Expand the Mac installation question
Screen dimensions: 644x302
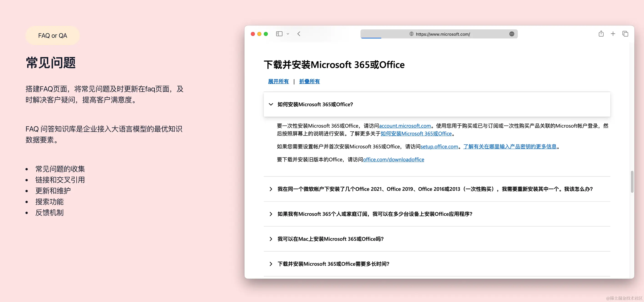pos(330,239)
